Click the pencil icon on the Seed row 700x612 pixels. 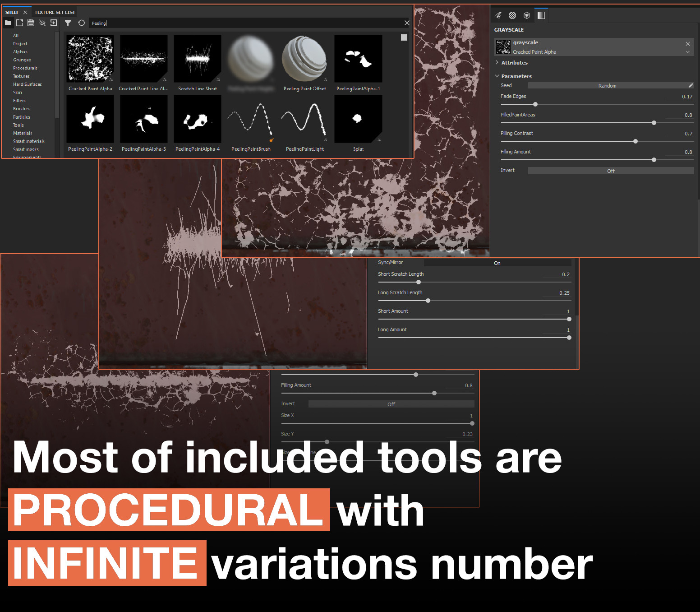click(691, 85)
